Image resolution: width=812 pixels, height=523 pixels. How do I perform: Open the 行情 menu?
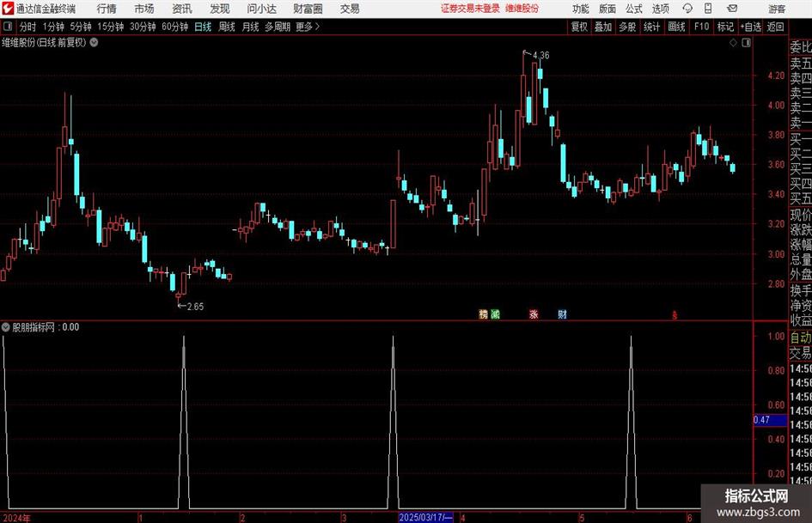pyautogui.click(x=107, y=9)
